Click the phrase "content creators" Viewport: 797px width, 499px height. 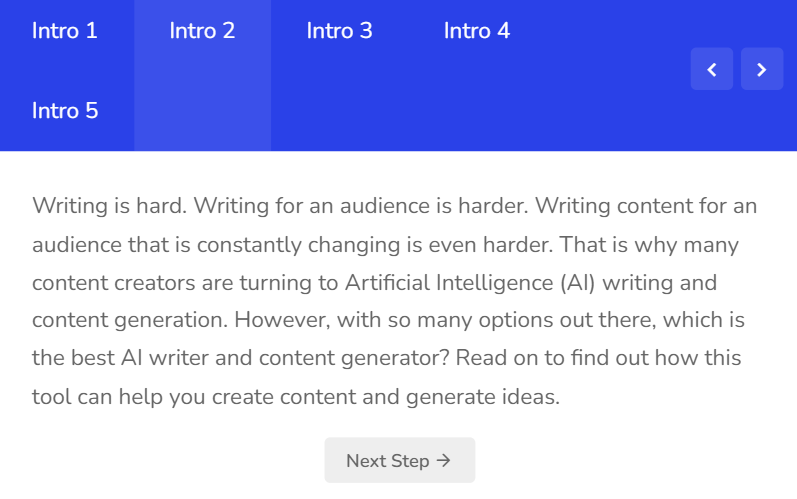coord(113,283)
